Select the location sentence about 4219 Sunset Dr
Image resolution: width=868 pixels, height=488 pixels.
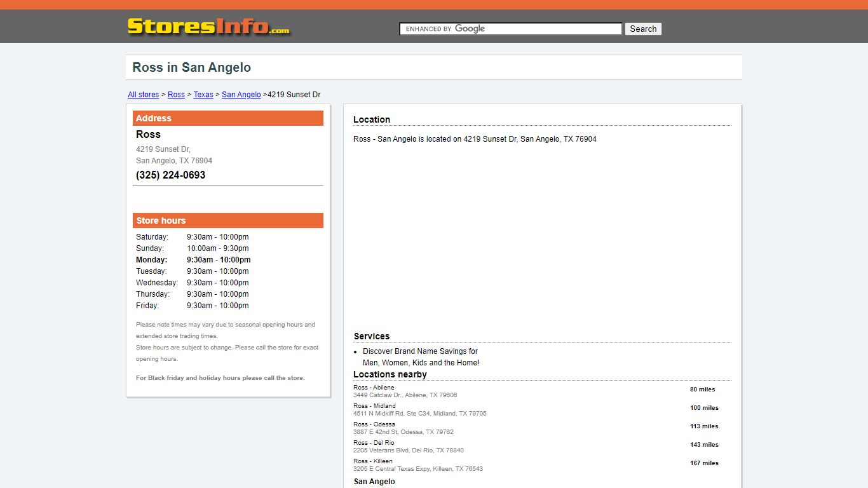[x=475, y=139]
